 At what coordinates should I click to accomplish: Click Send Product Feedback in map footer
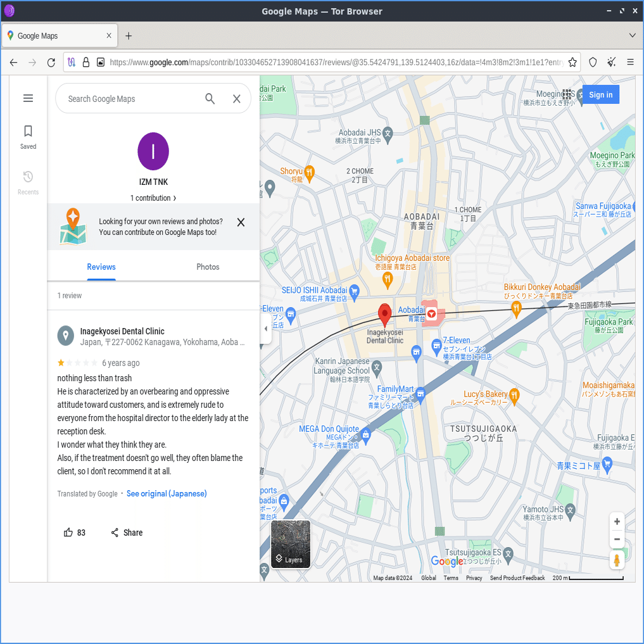click(x=517, y=578)
